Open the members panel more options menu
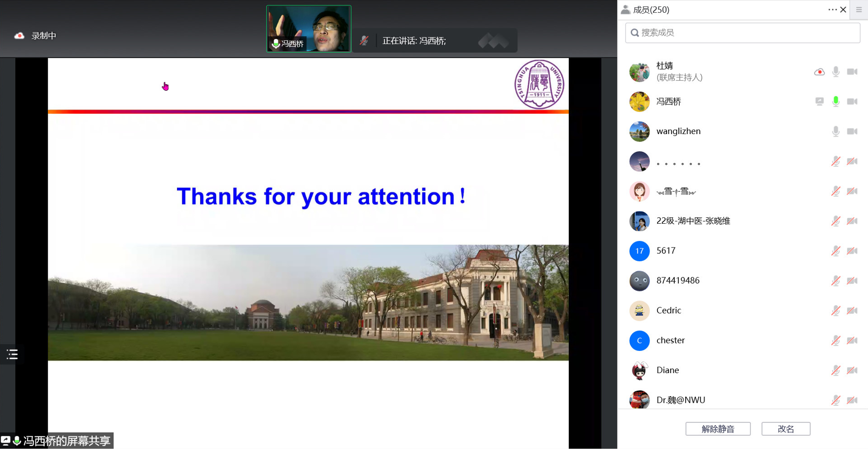The height and width of the screenshot is (449, 868). (832, 9)
